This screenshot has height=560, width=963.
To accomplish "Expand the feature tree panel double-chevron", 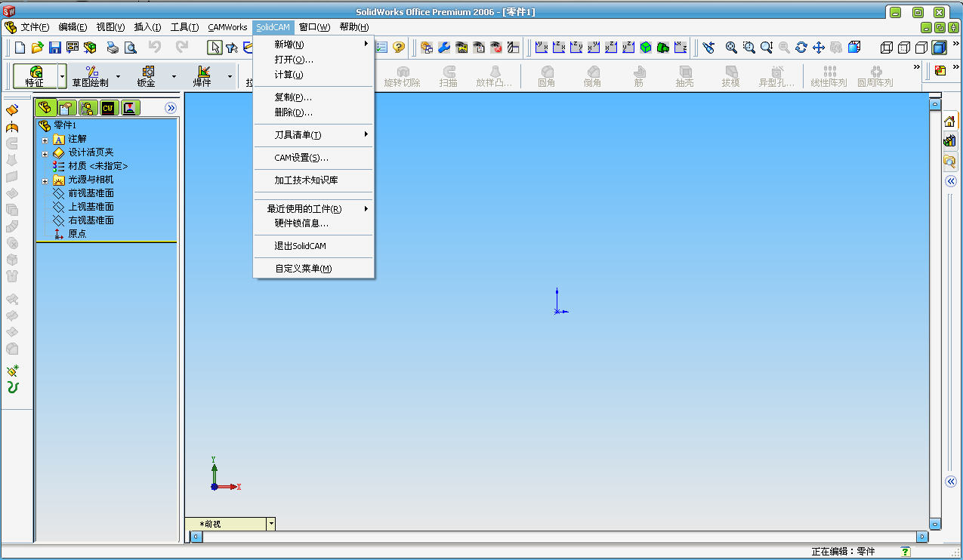I will pos(171,108).
